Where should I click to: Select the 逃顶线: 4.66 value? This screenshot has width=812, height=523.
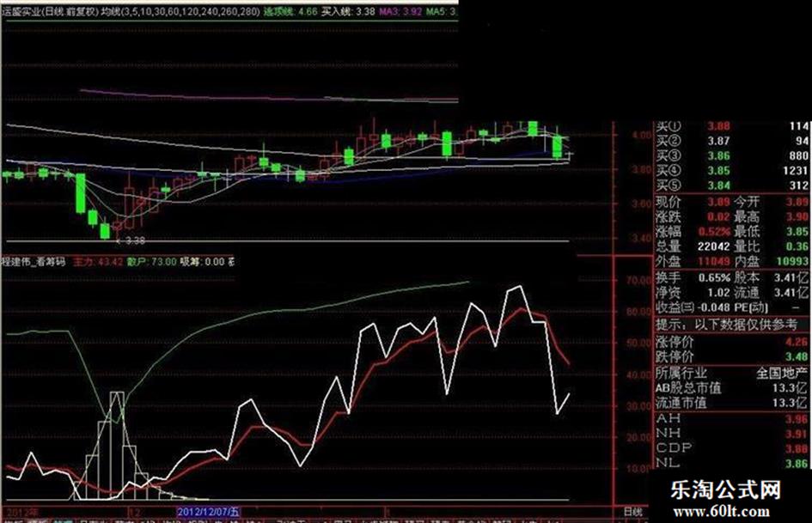click(290, 11)
